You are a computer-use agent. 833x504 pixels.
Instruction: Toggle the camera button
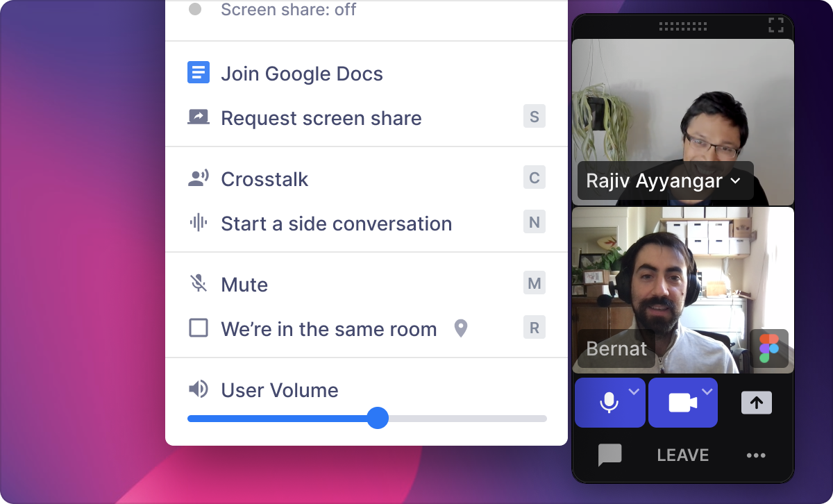[683, 403]
